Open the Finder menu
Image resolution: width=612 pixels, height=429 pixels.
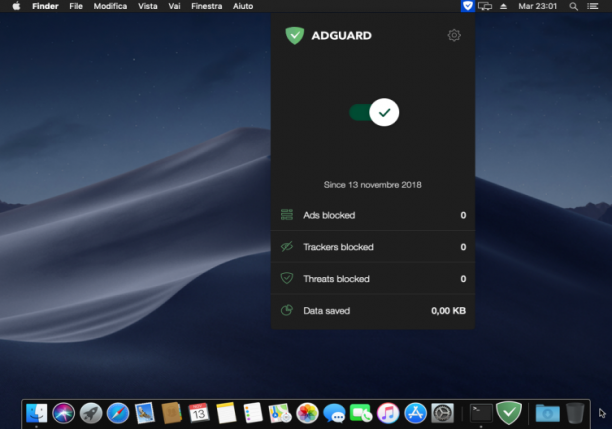45,6
